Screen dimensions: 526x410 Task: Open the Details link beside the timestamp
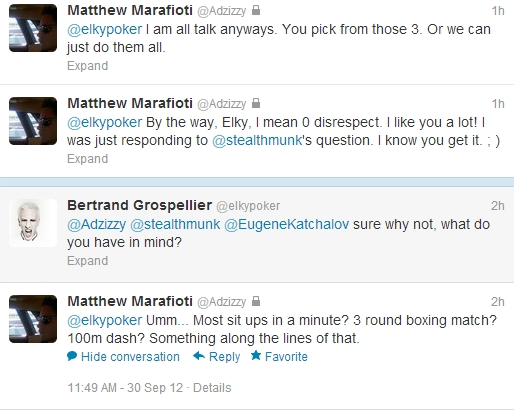[212, 388]
